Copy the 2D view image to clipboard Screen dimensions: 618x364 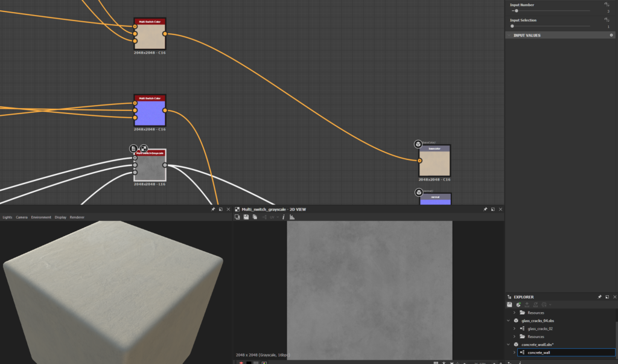click(255, 217)
